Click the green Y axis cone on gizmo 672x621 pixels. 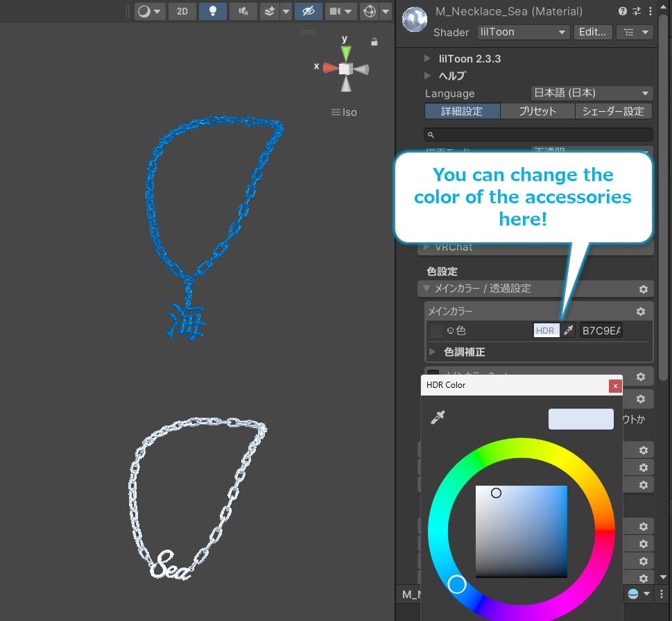click(345, 53)
